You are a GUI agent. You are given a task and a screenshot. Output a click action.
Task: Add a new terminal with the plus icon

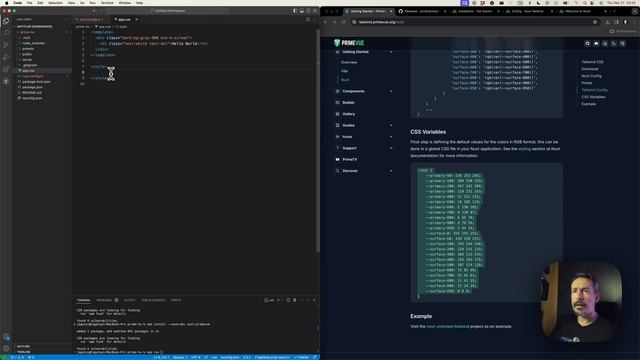(279, 300)
